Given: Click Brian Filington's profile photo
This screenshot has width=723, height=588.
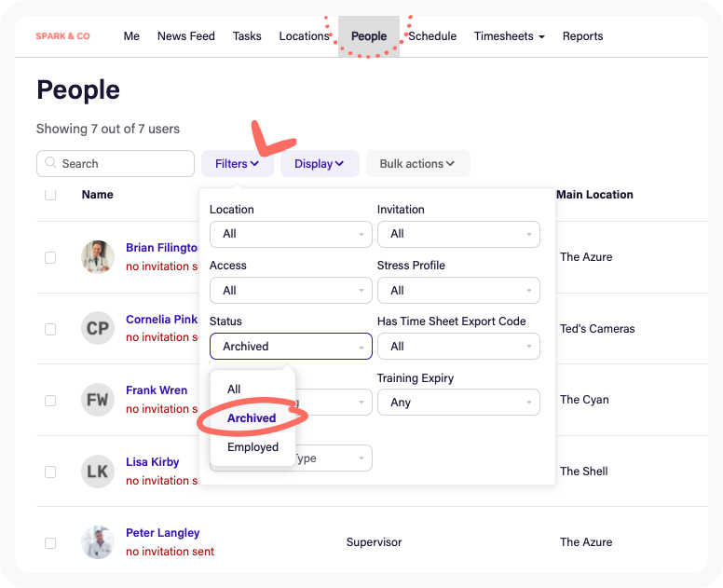Looking at the screenshot, I should (98, 257).
